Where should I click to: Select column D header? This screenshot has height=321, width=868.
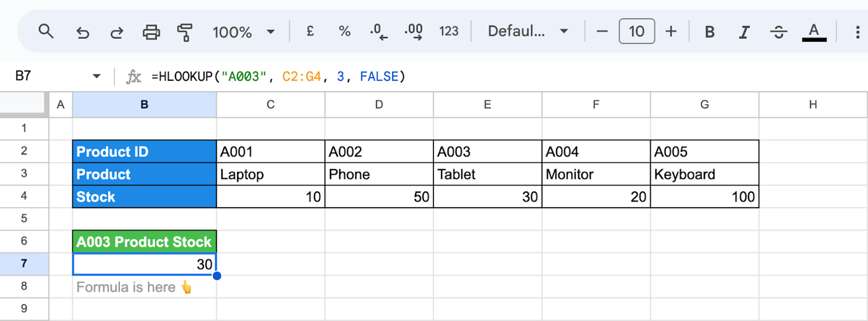coord(379,105)
